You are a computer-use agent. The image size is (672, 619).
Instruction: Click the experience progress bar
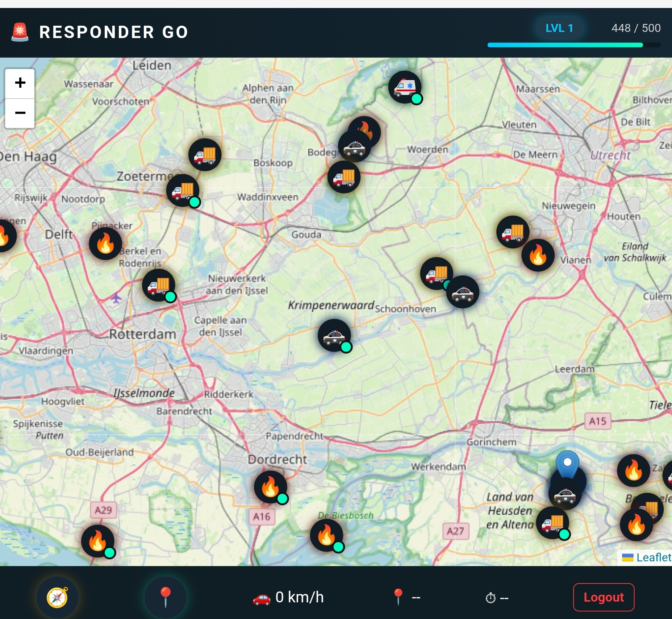[574, 45]
